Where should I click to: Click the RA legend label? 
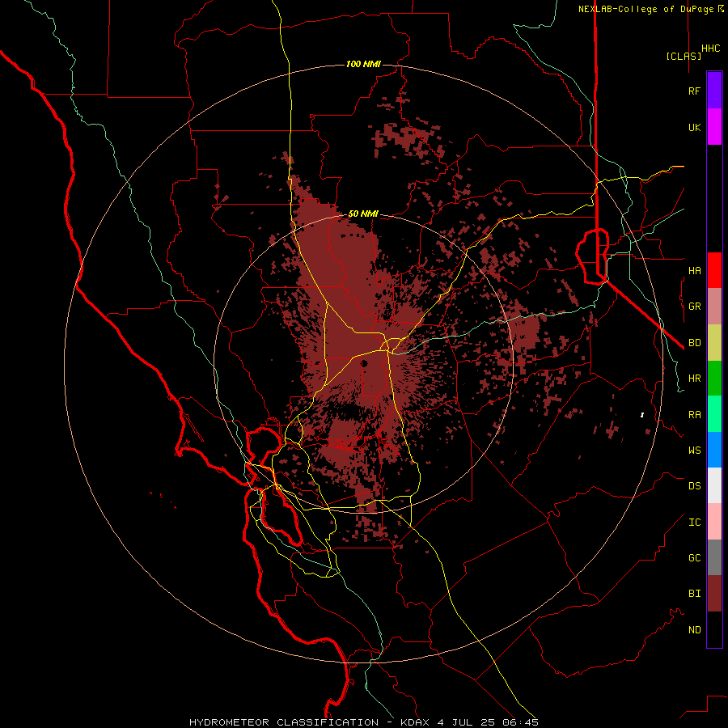(694, 414)
